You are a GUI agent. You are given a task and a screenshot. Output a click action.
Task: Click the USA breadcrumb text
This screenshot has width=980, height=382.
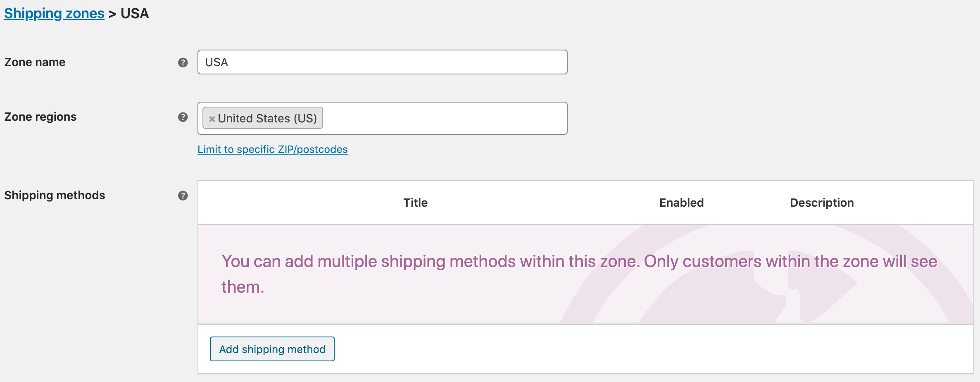point(135,13)
